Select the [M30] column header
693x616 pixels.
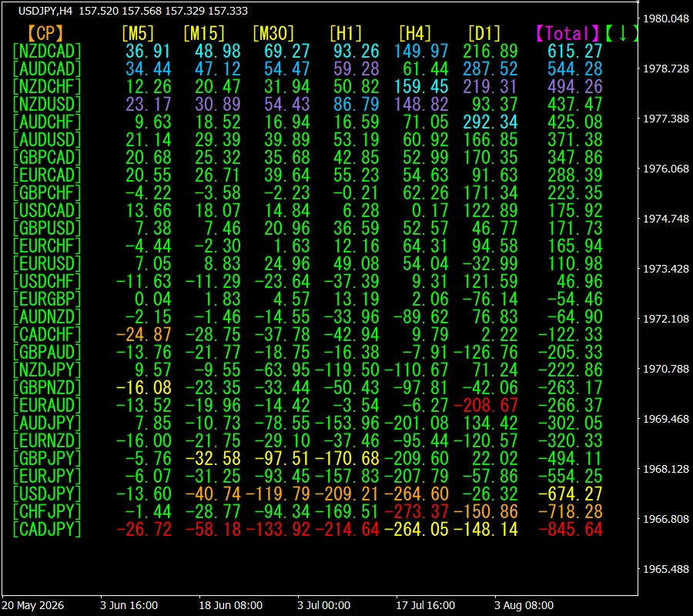point(273,34)
